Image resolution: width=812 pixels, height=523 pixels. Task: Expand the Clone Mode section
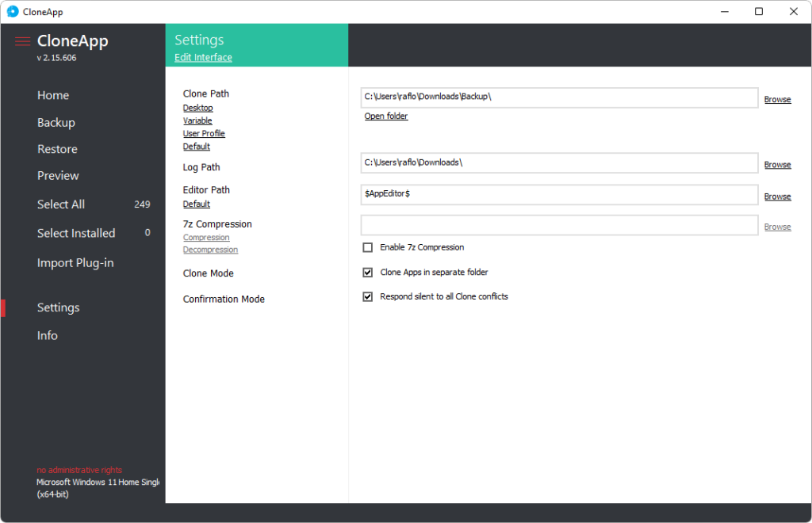click(208, 273)
